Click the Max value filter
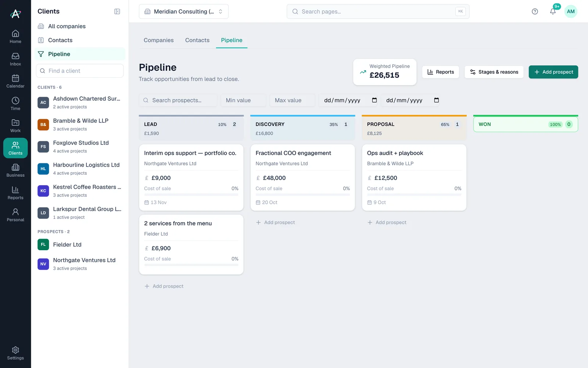Screen dimensions: 588x368 pos(292,100)
